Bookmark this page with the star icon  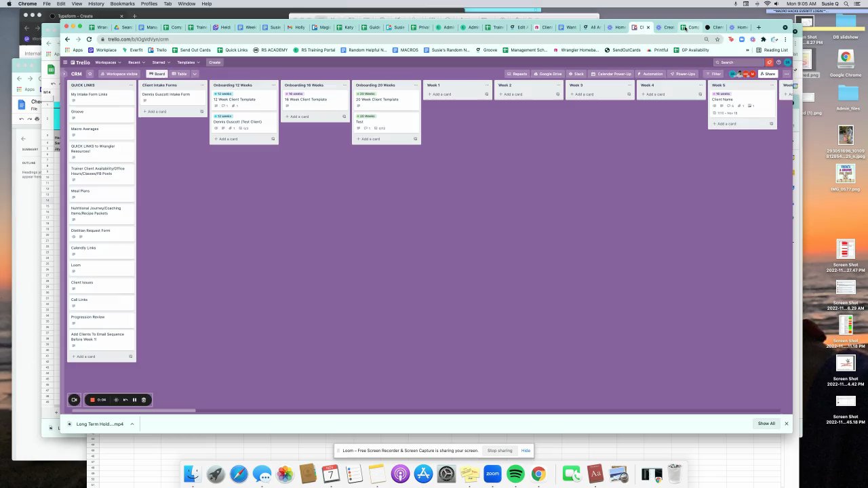(x=717, y=39)
